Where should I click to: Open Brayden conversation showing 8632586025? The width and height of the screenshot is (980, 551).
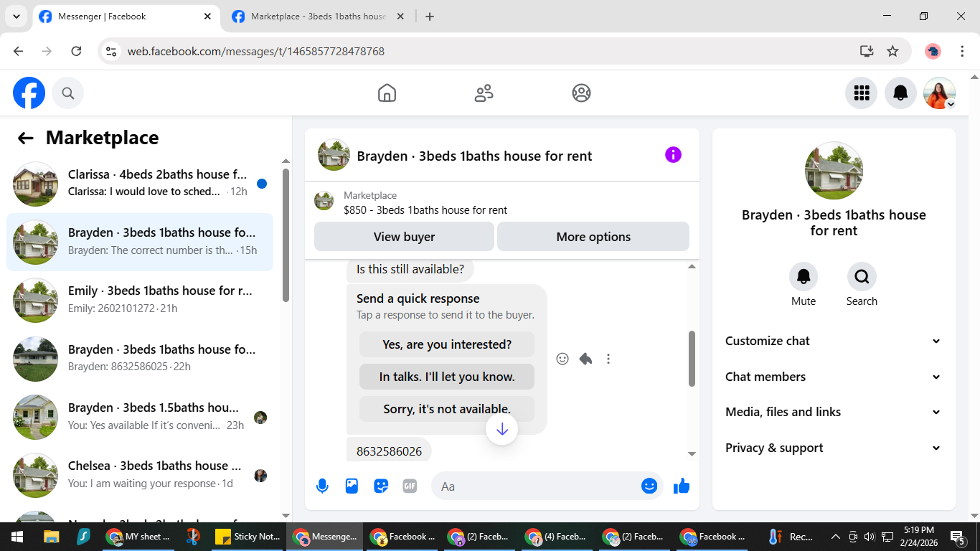pos(140,358)
